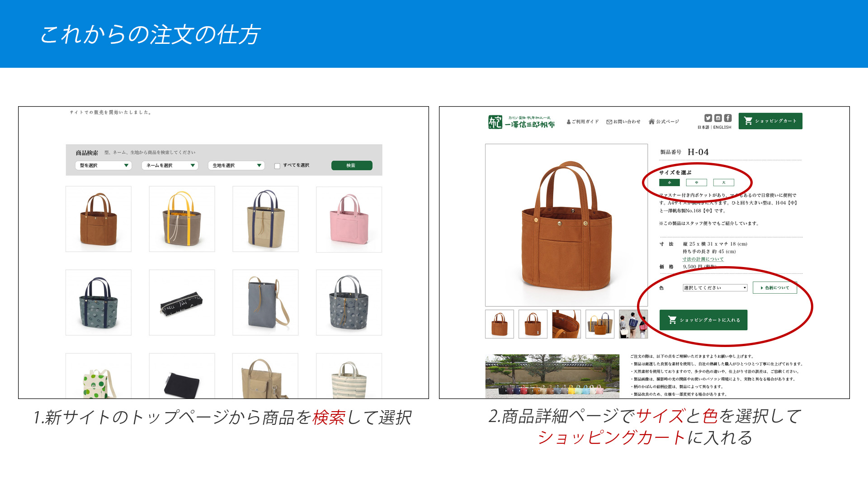Image resolution: width=868 pixels, height=488 pixels.
Task: Open the ショッピングカート header button
Action: pyautogui.click(x=770, y=121)
